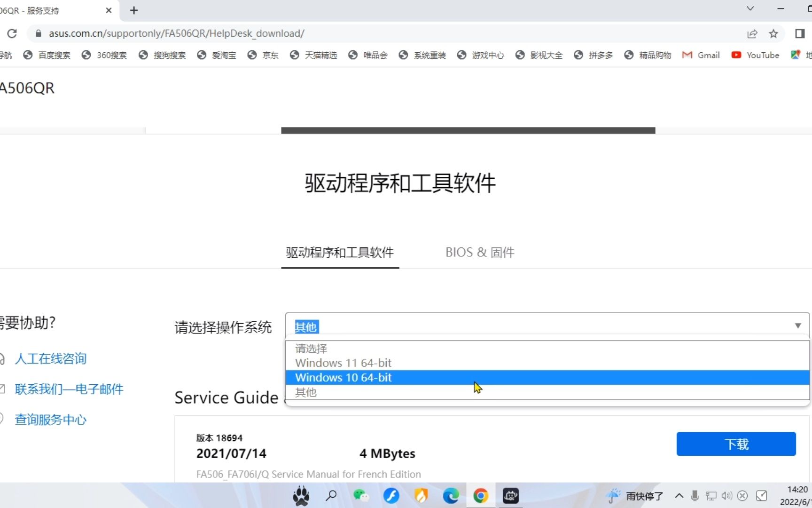Open the 京东 bookmark

click(x=263, y=55)
